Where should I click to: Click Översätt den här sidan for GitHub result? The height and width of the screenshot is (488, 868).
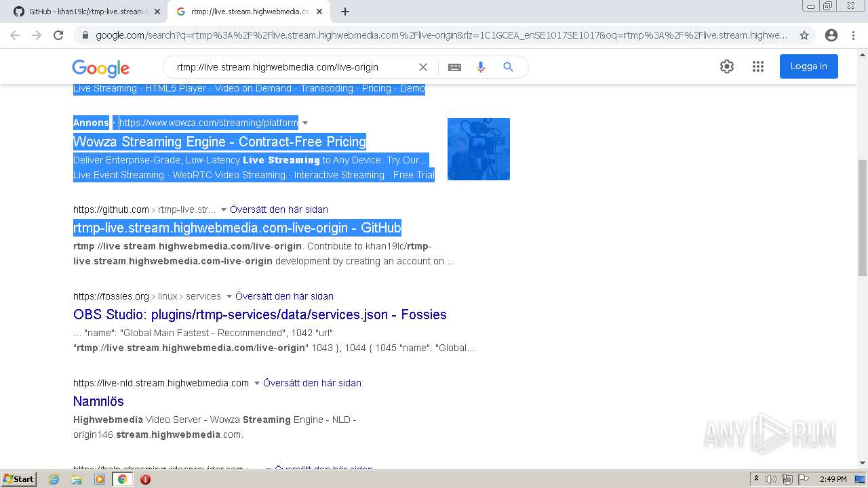click(x=279, y=209)
